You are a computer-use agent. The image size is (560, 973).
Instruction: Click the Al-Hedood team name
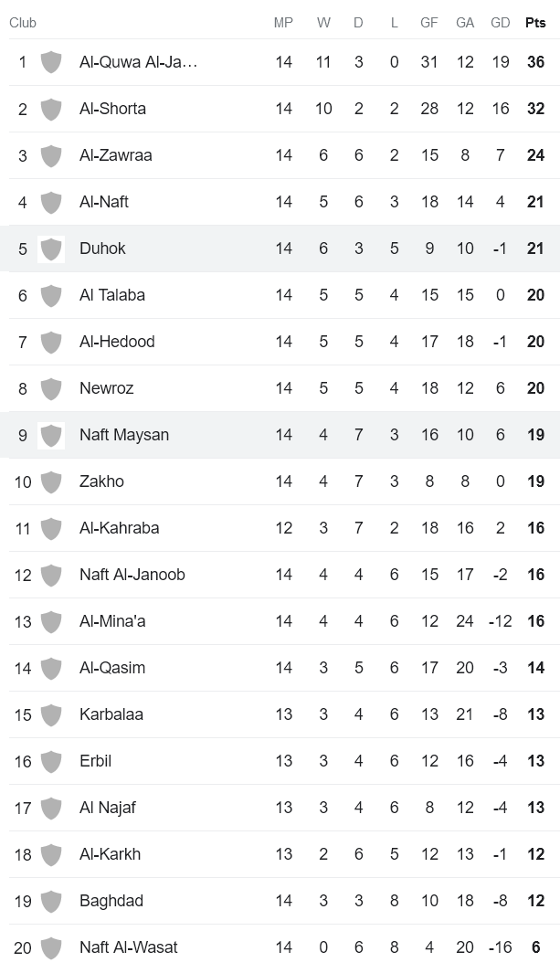pyautogui.click(x=117, y=342)
